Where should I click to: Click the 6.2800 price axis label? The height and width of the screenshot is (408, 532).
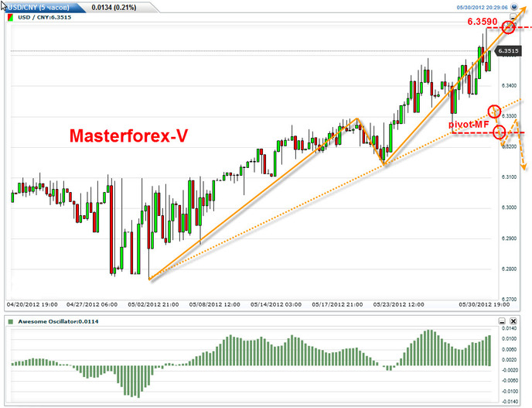(510, 269)
